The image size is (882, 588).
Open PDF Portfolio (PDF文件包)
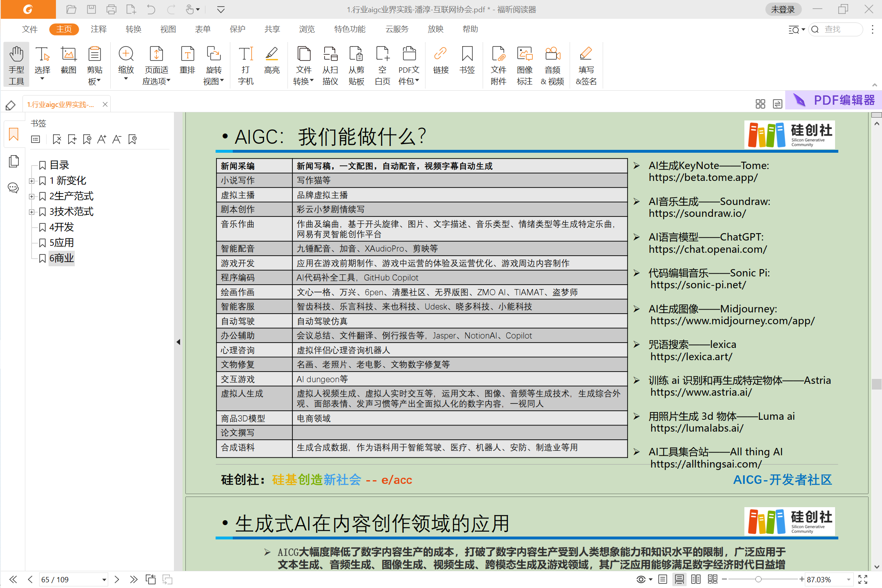pos(409,65)
